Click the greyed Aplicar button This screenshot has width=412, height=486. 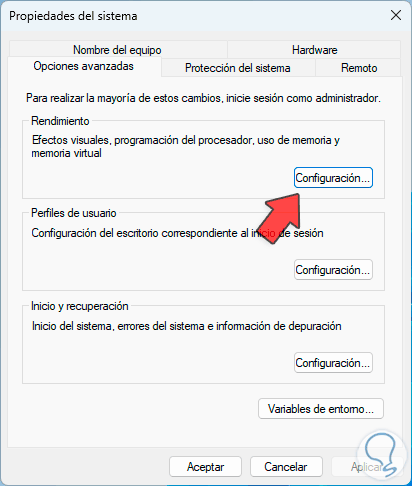click(367, 467)
